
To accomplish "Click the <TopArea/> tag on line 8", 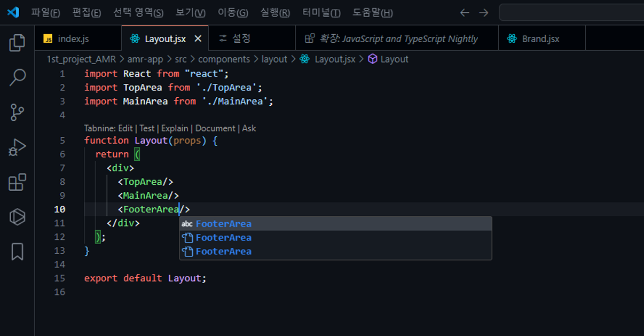I will point(146,182).
